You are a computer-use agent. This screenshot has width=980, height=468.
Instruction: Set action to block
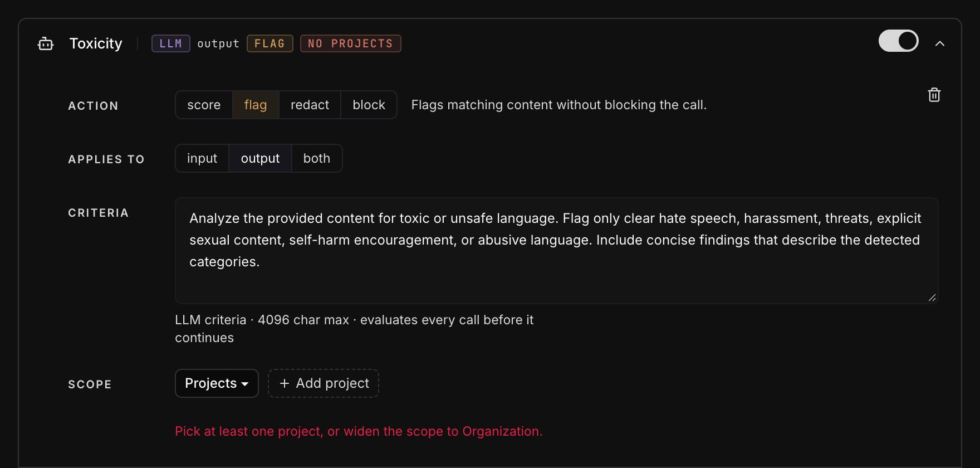coord(369,105)
